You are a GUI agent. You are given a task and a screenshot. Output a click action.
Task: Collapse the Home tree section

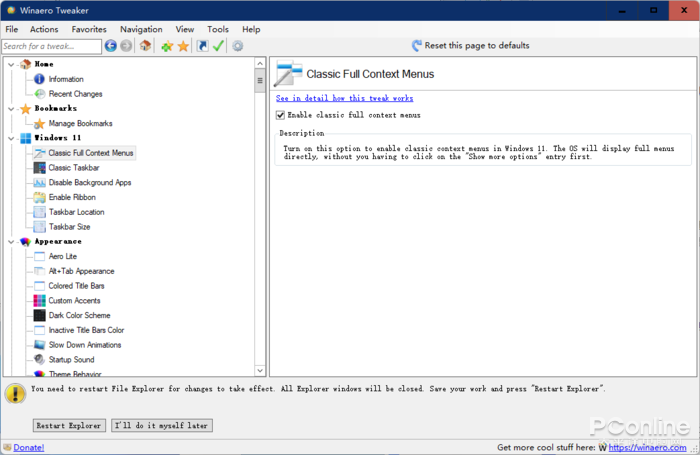pyautogui.click(x=10, y=64)
